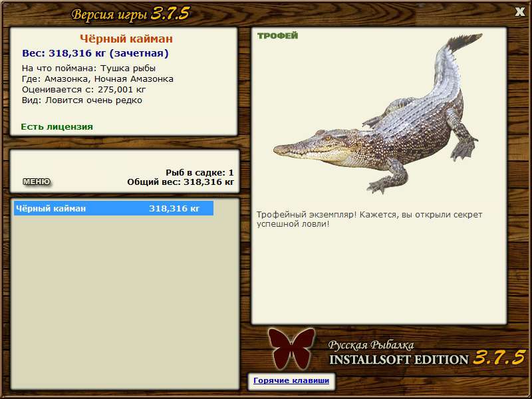The height and width of the screenshot is (399, 532).
Task: Click the Общий вес: 318,316 кг total
Action: (180, 182)
